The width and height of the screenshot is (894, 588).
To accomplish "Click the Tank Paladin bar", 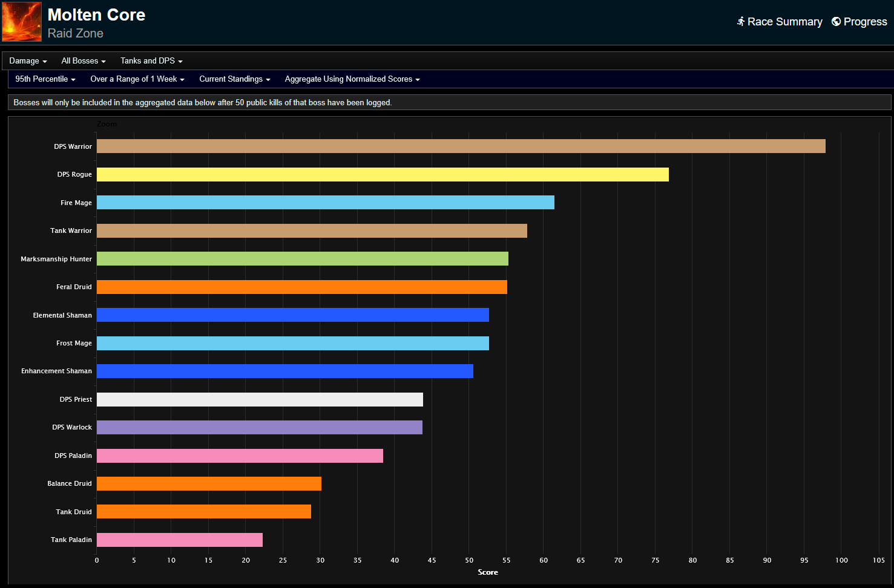I will pyautogui.click(x=179, y=539).
